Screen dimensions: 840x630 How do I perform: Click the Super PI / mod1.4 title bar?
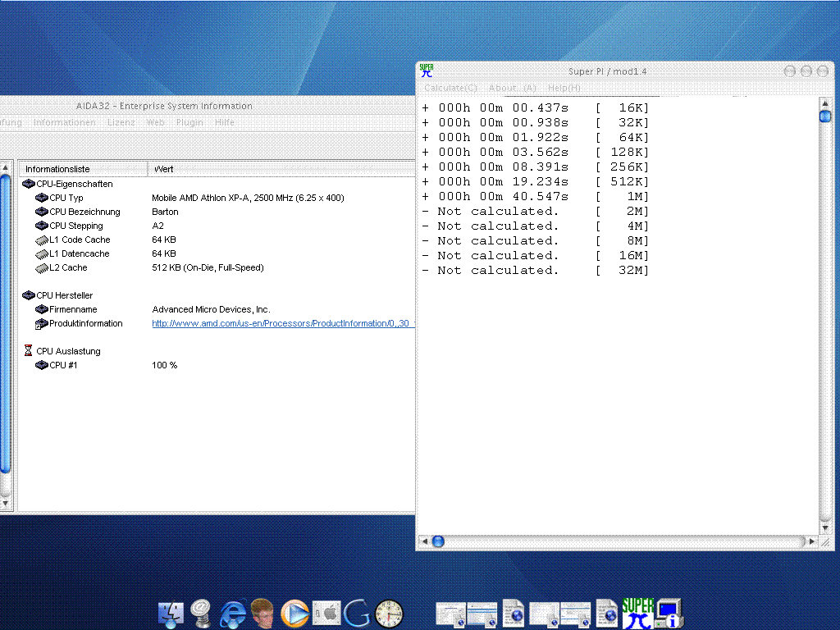point(608,71)
